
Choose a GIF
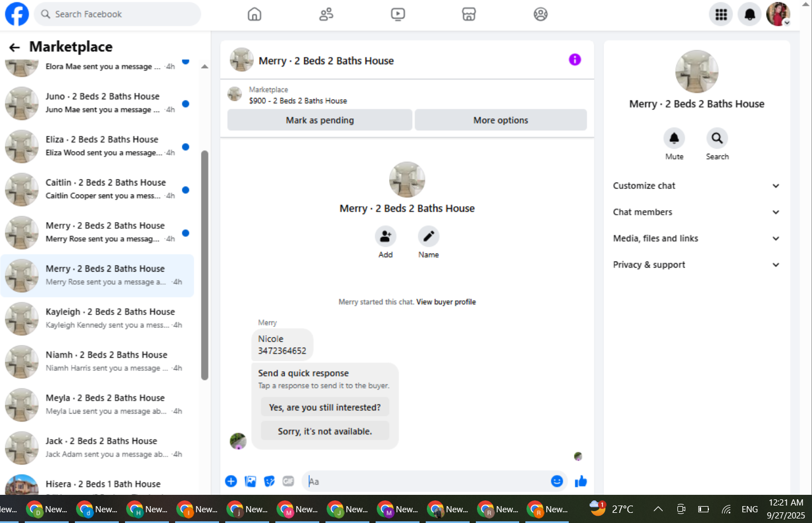coord(288,481)
